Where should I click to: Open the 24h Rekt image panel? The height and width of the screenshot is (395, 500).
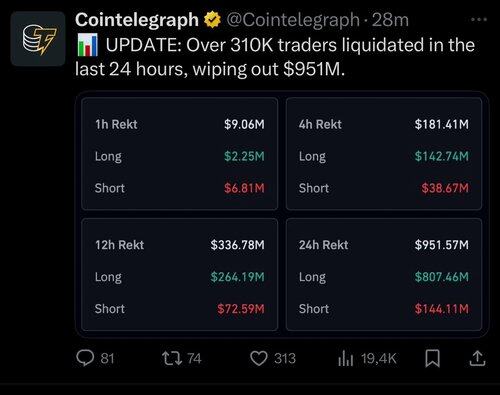(x=384, y=274)
